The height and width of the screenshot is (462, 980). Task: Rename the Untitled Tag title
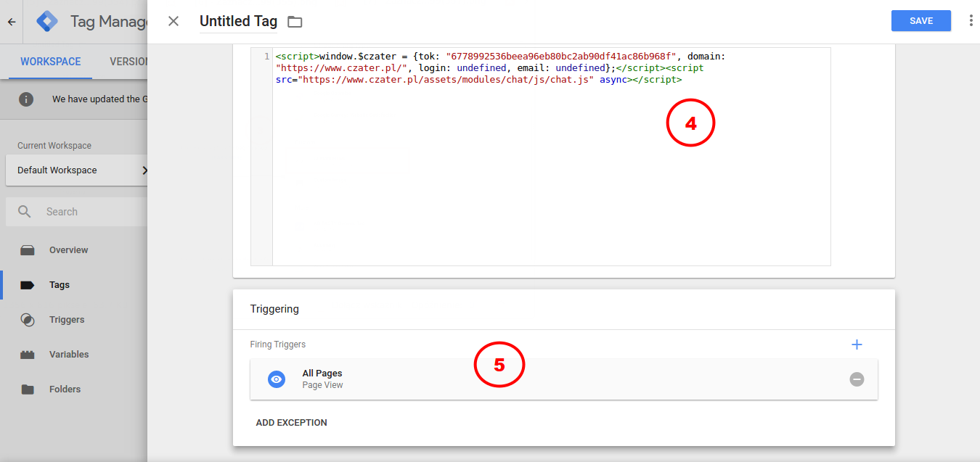[x=238, y=21]
